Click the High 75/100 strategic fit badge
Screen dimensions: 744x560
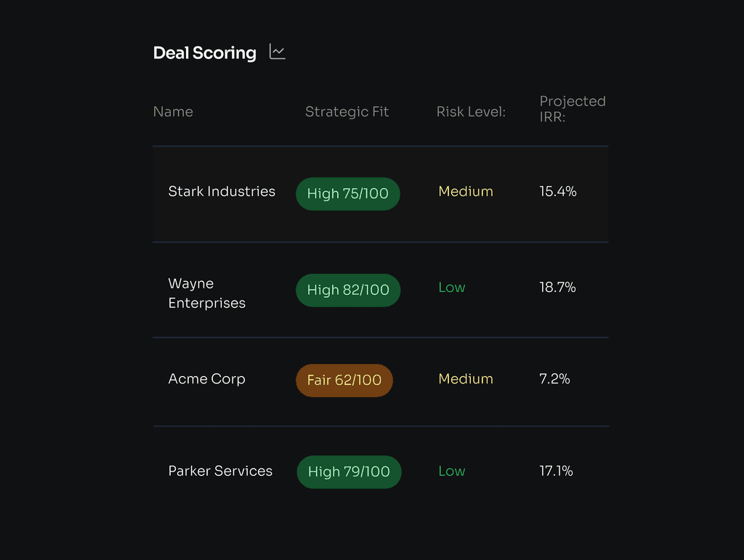click(348, 193)
